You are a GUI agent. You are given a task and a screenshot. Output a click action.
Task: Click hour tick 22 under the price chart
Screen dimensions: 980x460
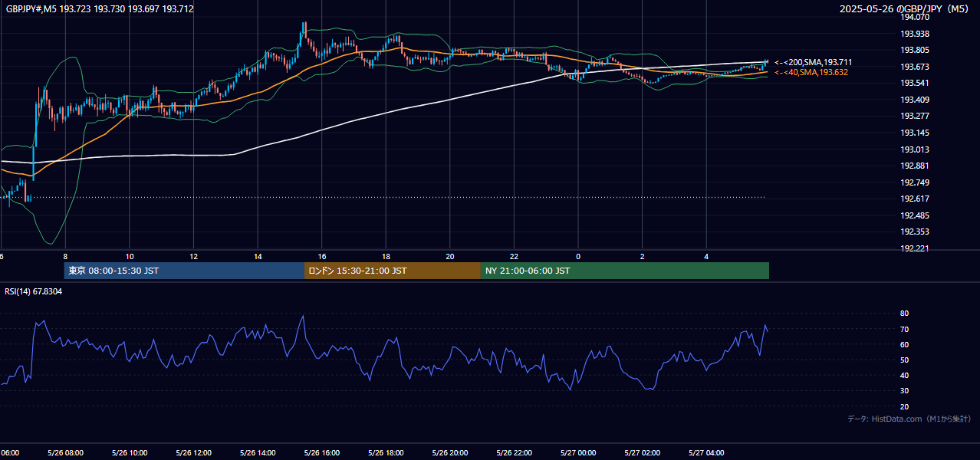point(515,257)
